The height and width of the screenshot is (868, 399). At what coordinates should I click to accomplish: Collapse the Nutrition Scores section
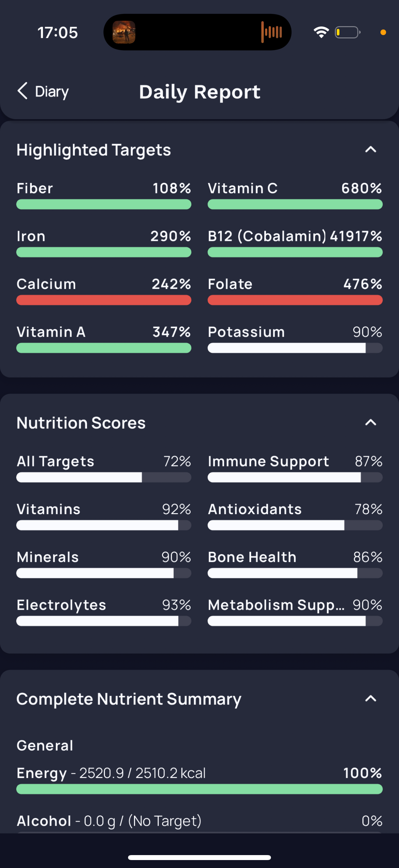[371, 422]
